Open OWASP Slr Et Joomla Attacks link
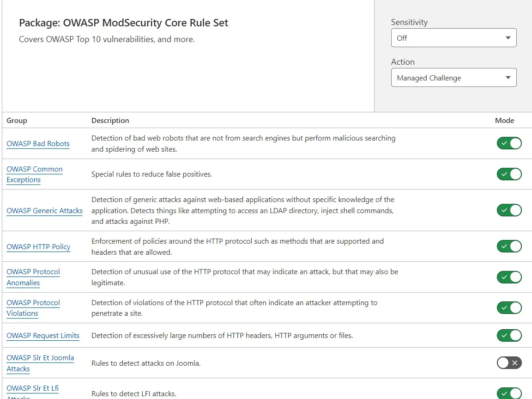The height and width of the screenshot is (399, 532). point(40,363)
